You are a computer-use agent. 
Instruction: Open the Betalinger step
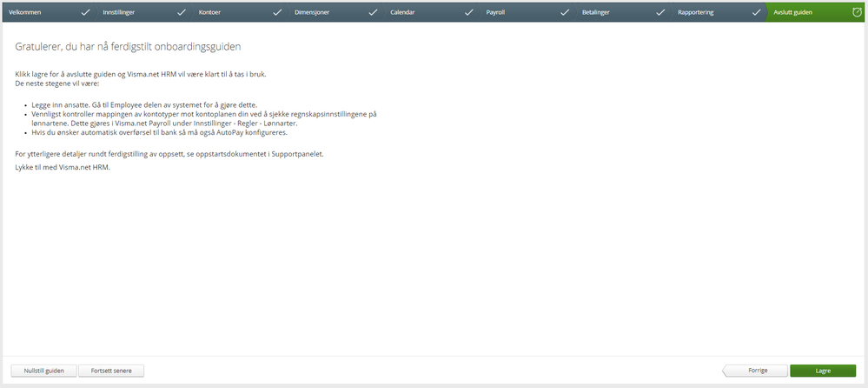[623, 12]
